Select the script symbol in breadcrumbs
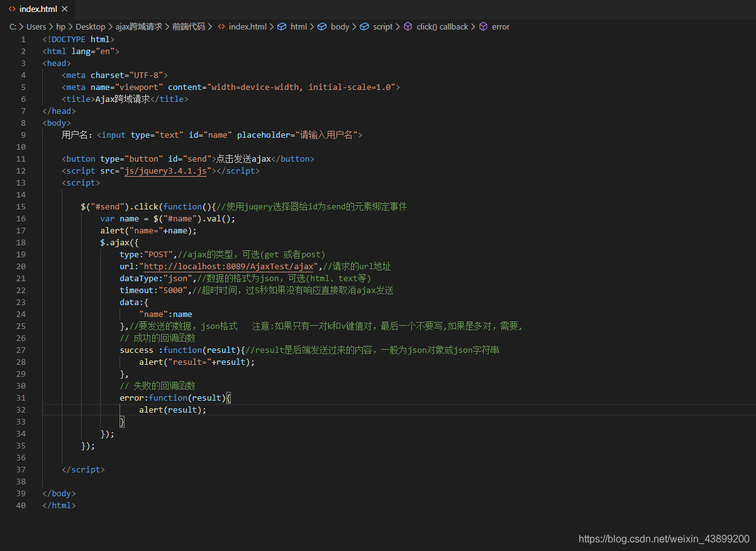This screenshot has height=551, width=756. [x=376, y=26]
